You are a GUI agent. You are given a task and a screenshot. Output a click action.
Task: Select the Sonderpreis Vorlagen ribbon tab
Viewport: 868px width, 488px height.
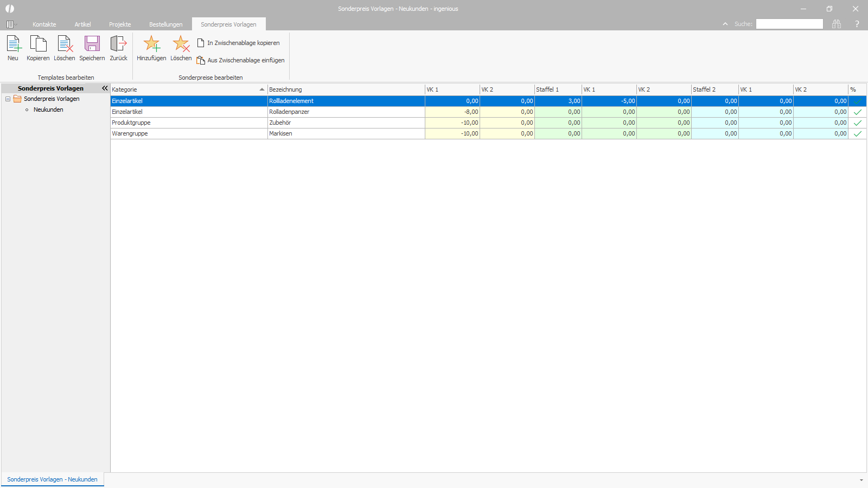point(228,24)
